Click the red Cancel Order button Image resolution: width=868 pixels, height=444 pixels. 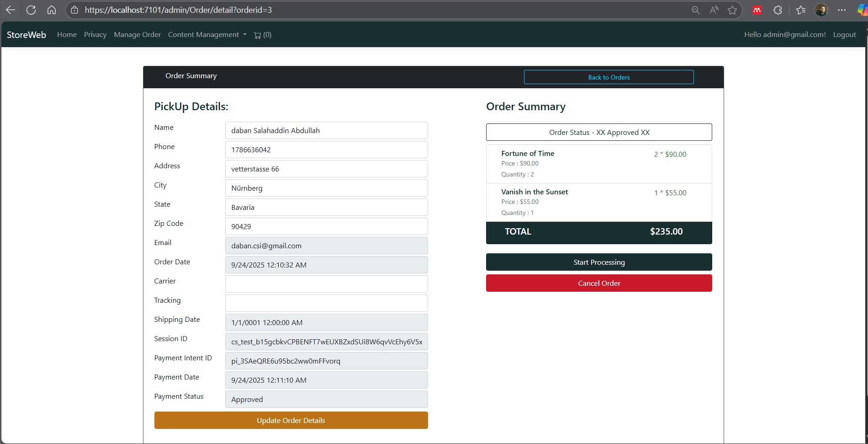tap(598, 283)
